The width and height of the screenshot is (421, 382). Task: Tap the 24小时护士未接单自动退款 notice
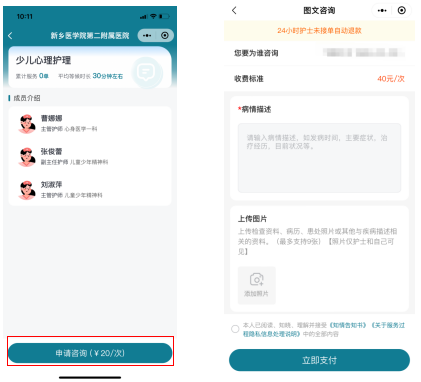click(319, 31)
